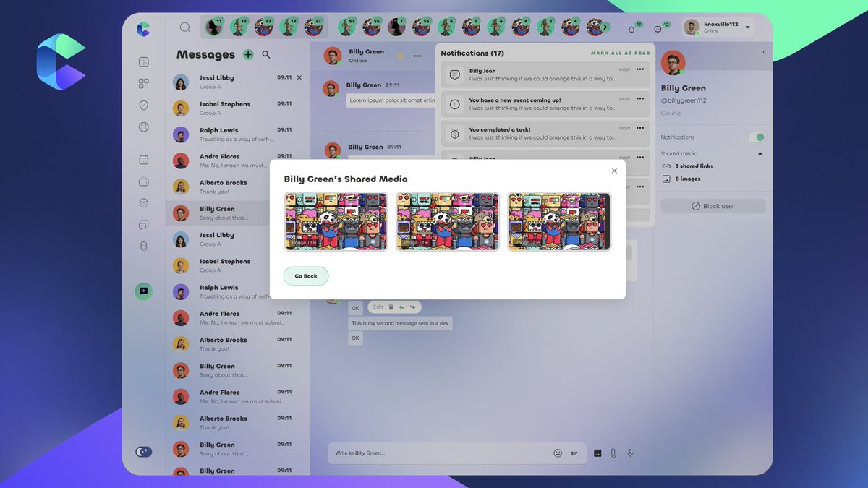Open the "You completed a task!" notification
The width and height of the screenshot is (868, 488).
point(545,134)
